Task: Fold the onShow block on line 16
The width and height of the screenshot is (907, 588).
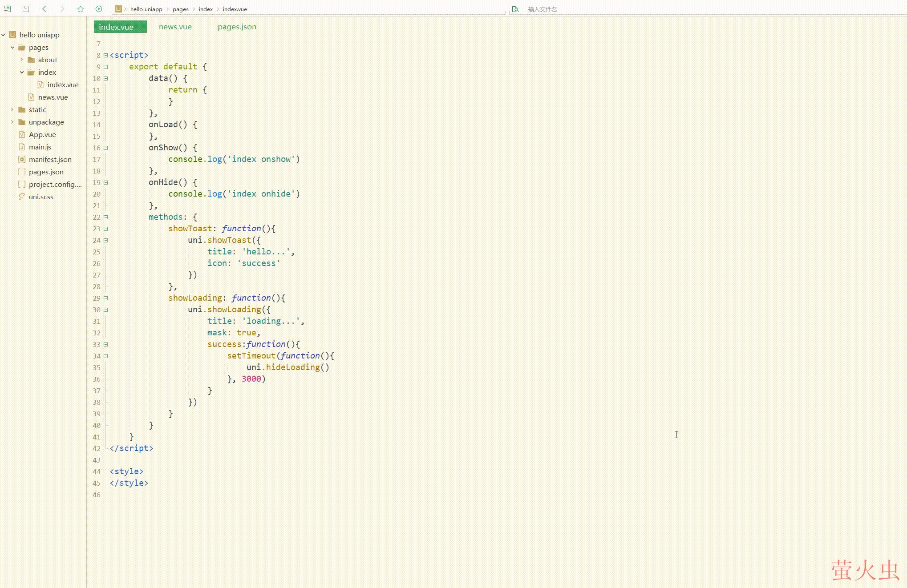Action: coord(106,148)
